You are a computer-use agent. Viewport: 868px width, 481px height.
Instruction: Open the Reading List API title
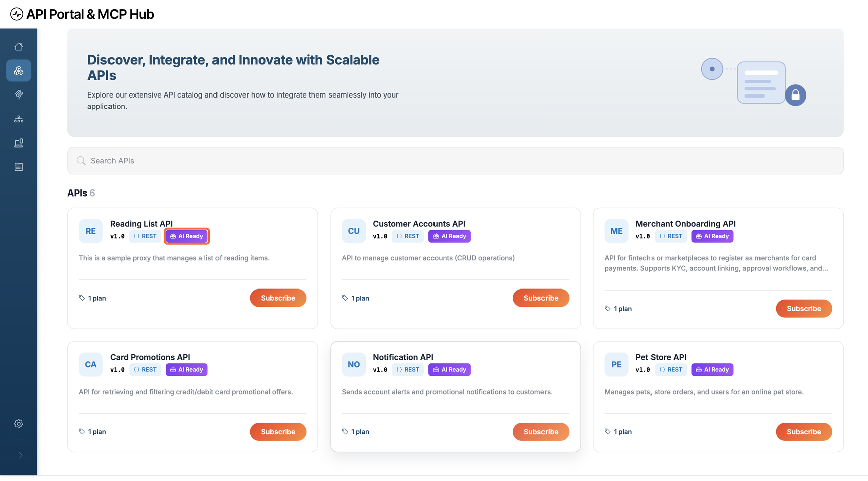coord(141,224)
